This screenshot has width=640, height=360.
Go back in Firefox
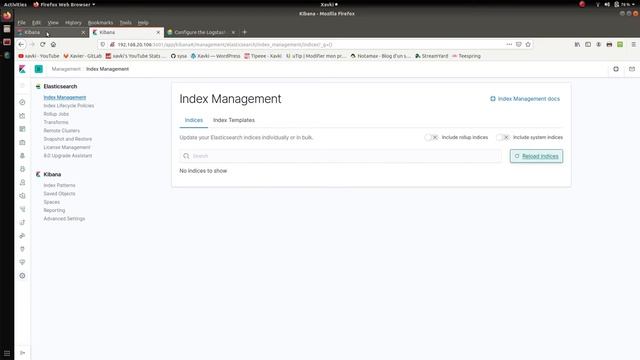tap(21, 44)
